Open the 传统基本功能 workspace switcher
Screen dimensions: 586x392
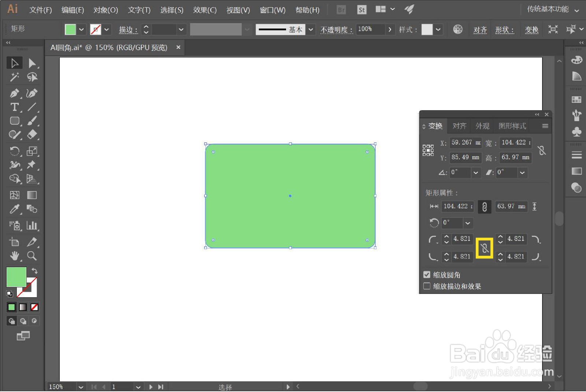click(x=553, y=10)
